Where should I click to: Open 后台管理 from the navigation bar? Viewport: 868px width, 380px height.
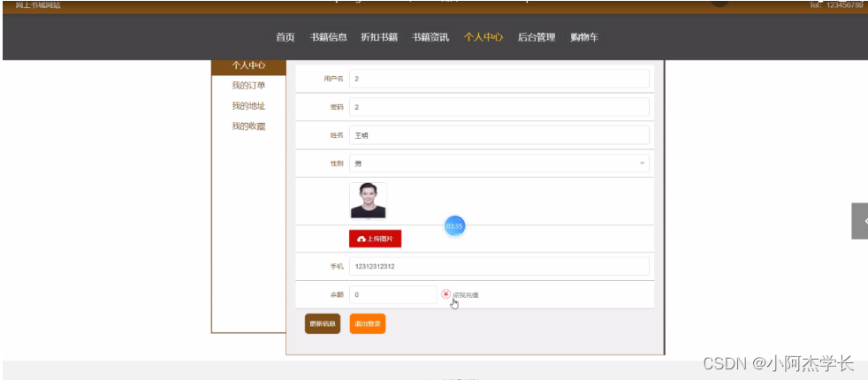click(x=536, y=37)
